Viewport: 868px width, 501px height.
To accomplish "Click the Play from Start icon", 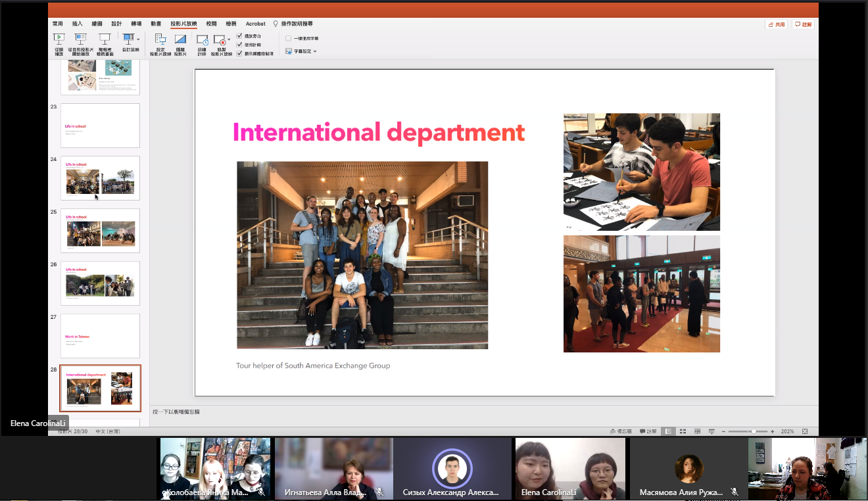I will point(59,39).
